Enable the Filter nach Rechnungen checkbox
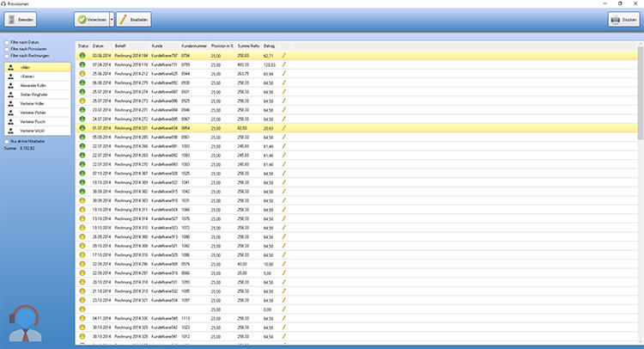The height and width of the screenshot is (349, 644). [7, 56]
